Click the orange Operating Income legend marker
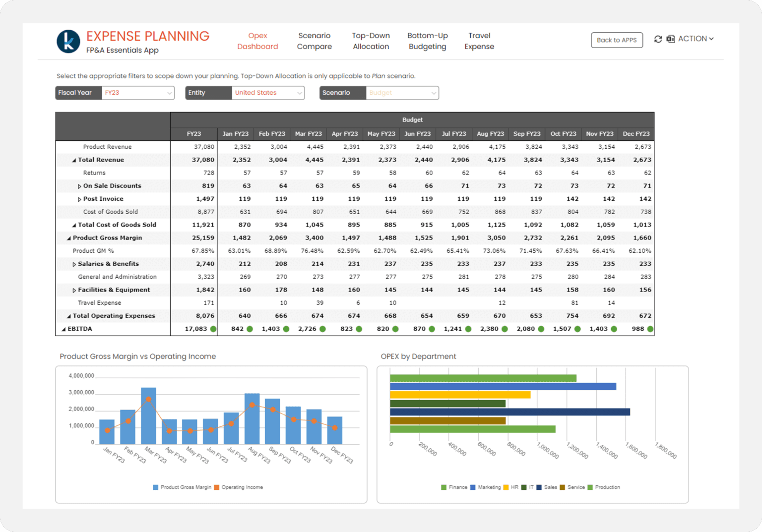This screenshot has height=532, width=762. (x=217, y=487)
